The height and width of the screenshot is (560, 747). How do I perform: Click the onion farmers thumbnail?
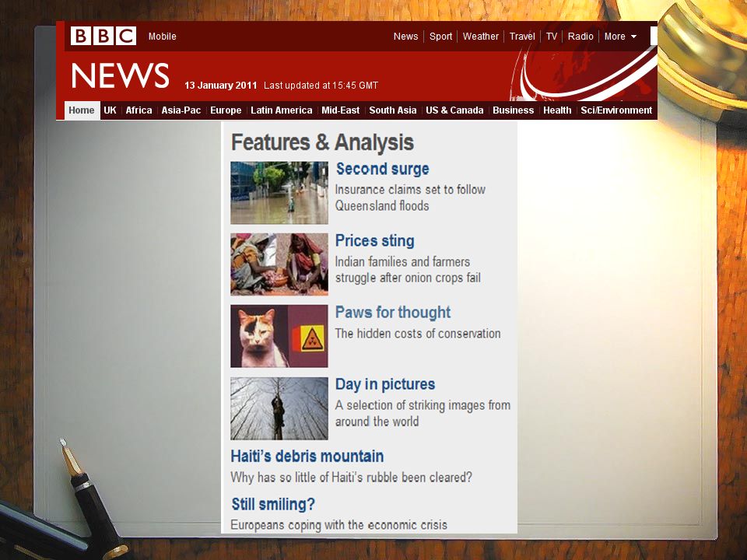279,264
